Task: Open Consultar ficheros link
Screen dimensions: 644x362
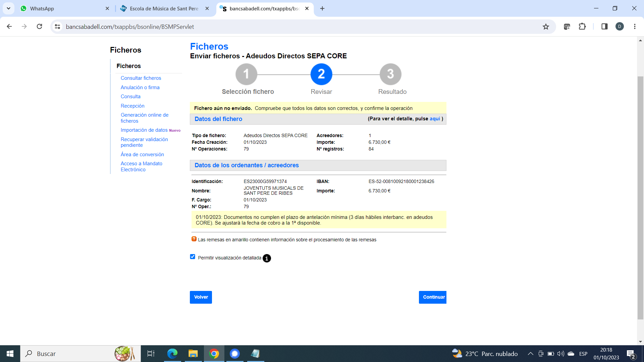Action: pyautogui.click(x=141, y=78)
